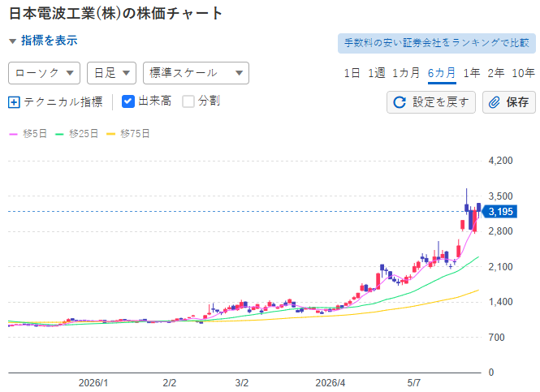540x392 pixels.
Task: Click the 移5日 pink legend marker
Action: pos(13,134)
